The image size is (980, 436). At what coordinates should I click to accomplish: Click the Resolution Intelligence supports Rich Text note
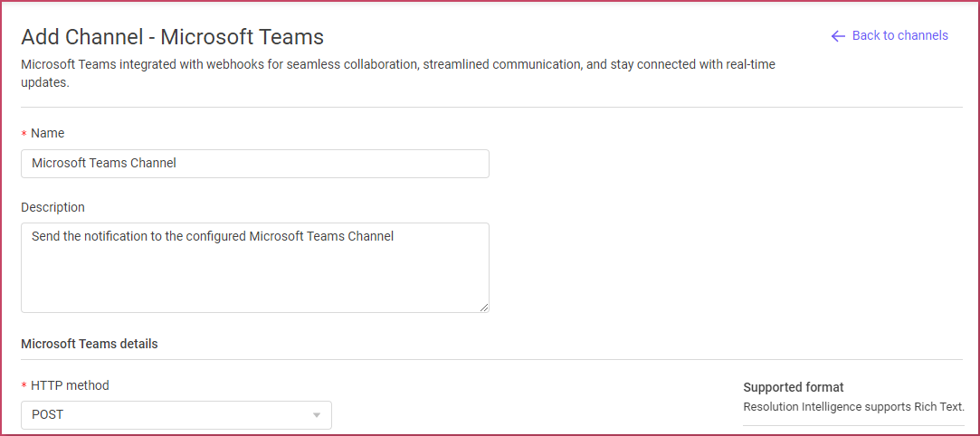[853, 407]
